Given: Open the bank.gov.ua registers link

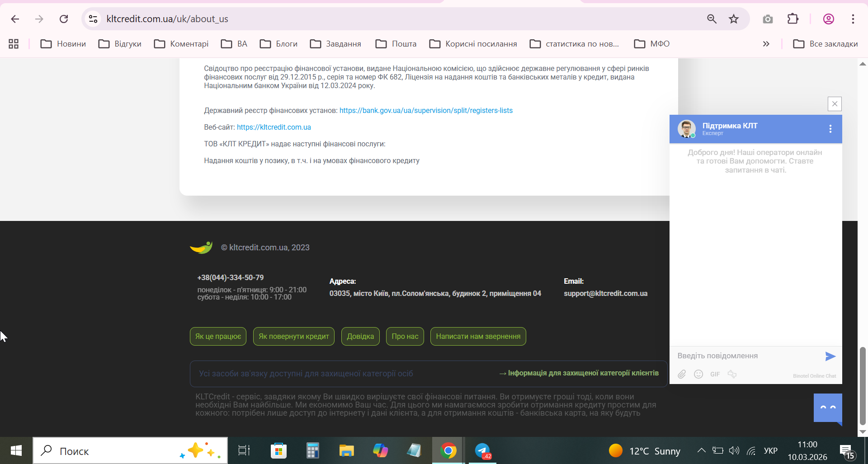Looking at the screenshot, I should coord(426,111).
